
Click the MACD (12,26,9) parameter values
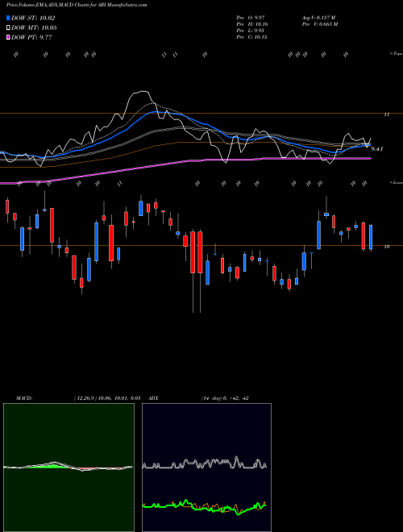[x=107, y=398]
